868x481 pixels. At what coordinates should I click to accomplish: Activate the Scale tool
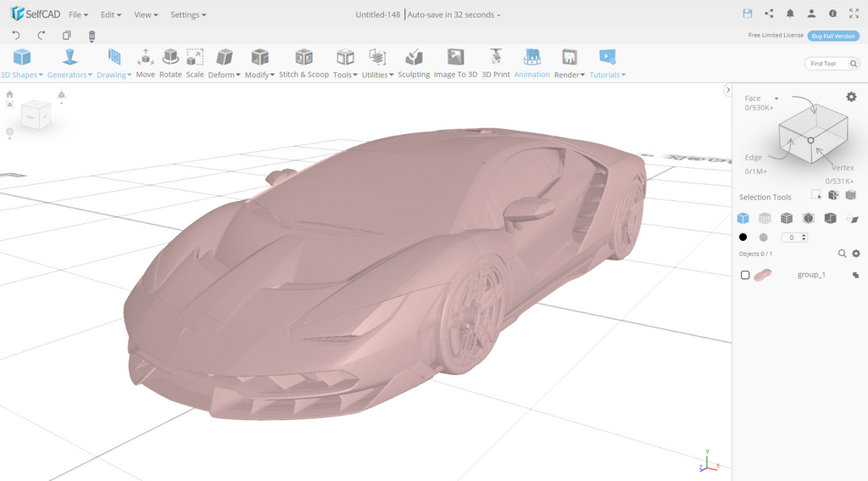tap(195, 64)
